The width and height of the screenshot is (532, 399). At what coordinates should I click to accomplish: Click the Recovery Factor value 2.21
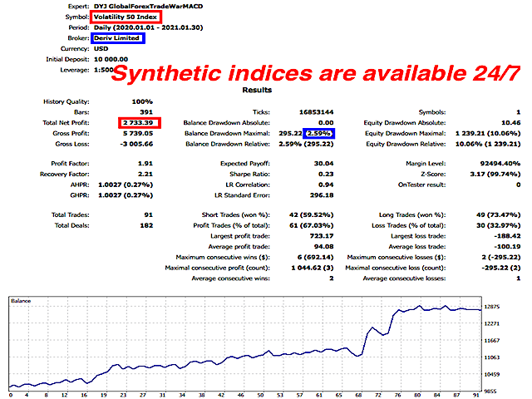click(145, 174)
